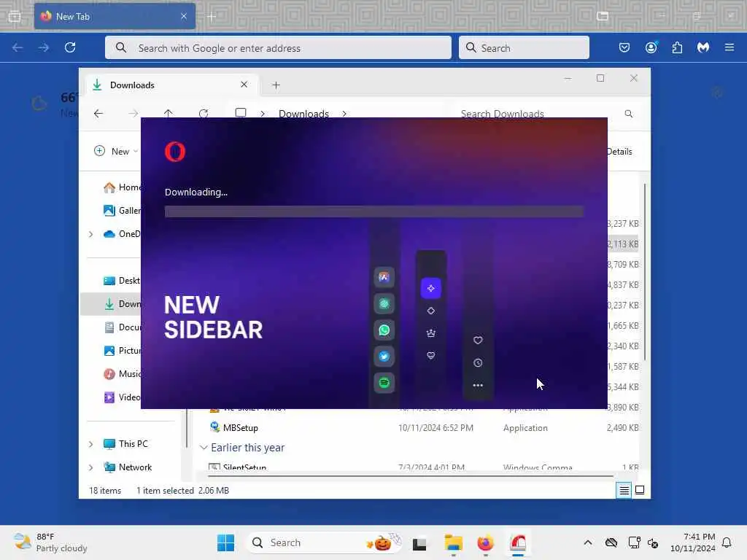Open a new Firefox tab

coord(212,17)
